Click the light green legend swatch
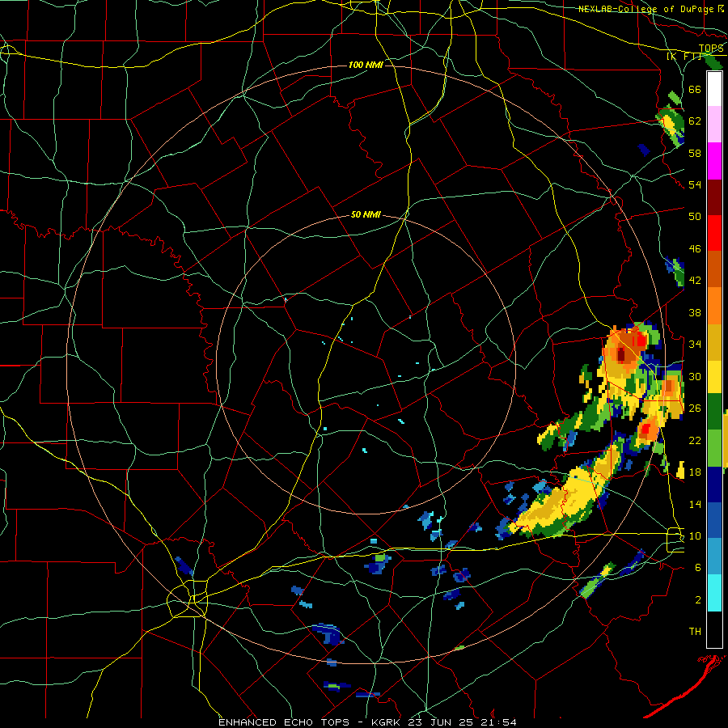728x728 pixels. [714, 448]
